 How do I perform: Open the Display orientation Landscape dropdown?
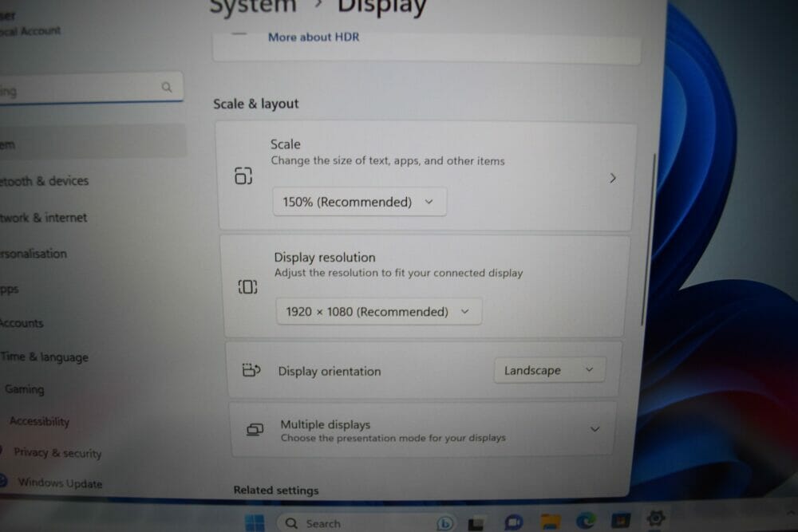549,370
